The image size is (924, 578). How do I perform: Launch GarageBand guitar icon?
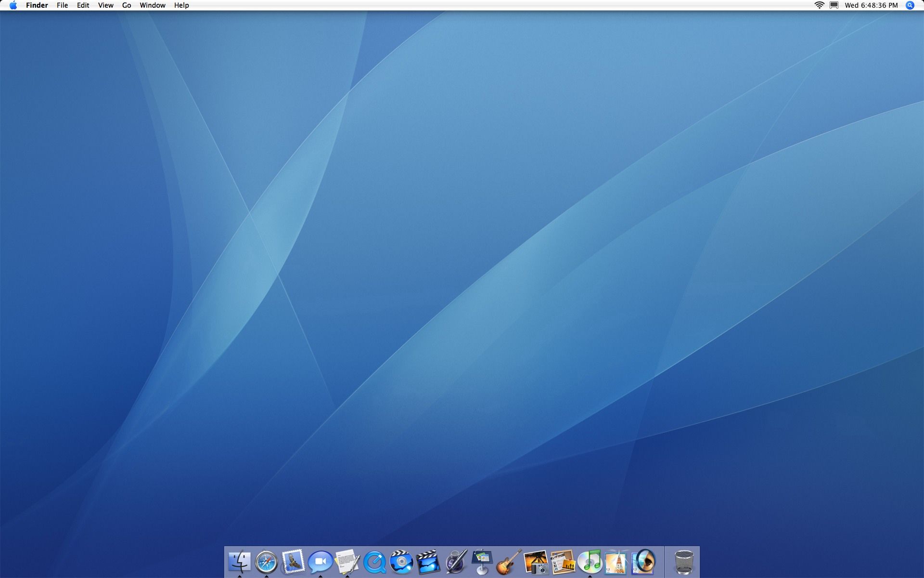tap(509, 562)
